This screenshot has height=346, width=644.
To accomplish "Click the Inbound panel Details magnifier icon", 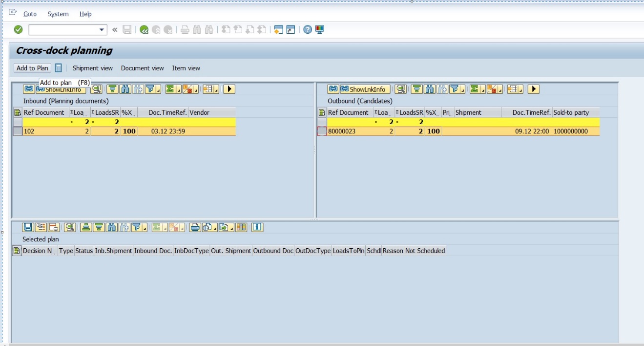I will [x=96, y=89].
